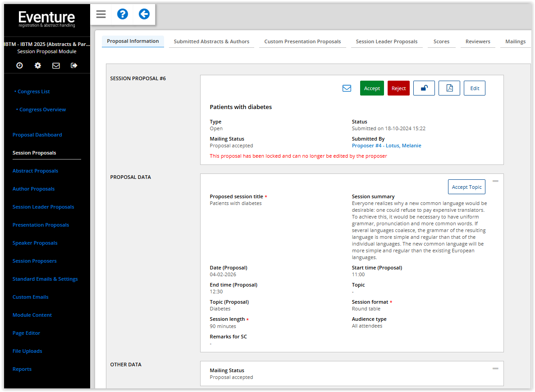Click the 'All attendees' audience type value
The image size is (535, 392).
[x=367, y=326]
